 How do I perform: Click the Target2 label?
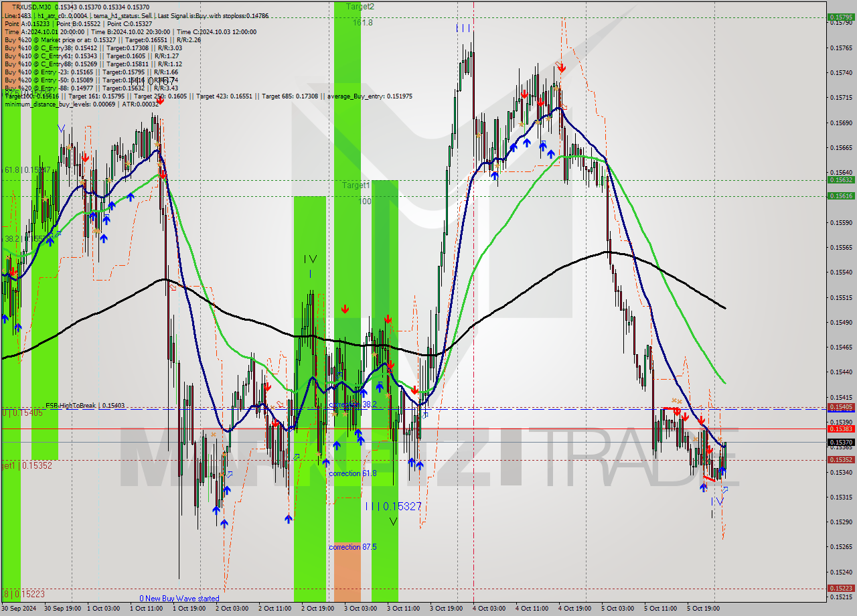pyautogui.click(x=360, y=7)
